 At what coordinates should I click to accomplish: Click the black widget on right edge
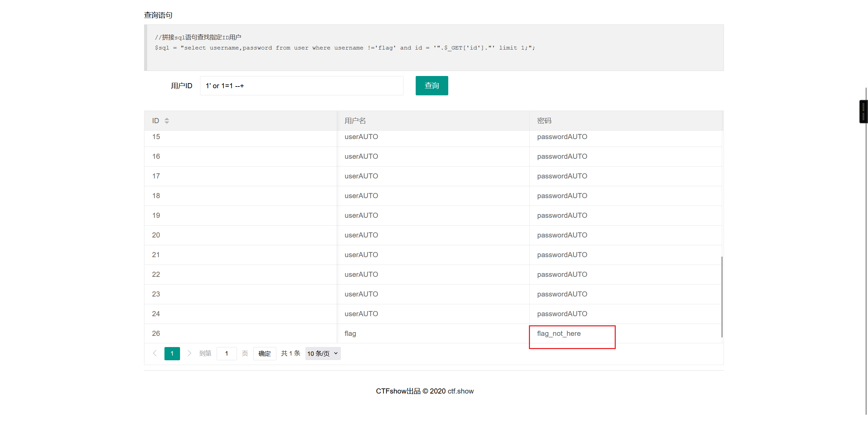[x=863, y=112]
